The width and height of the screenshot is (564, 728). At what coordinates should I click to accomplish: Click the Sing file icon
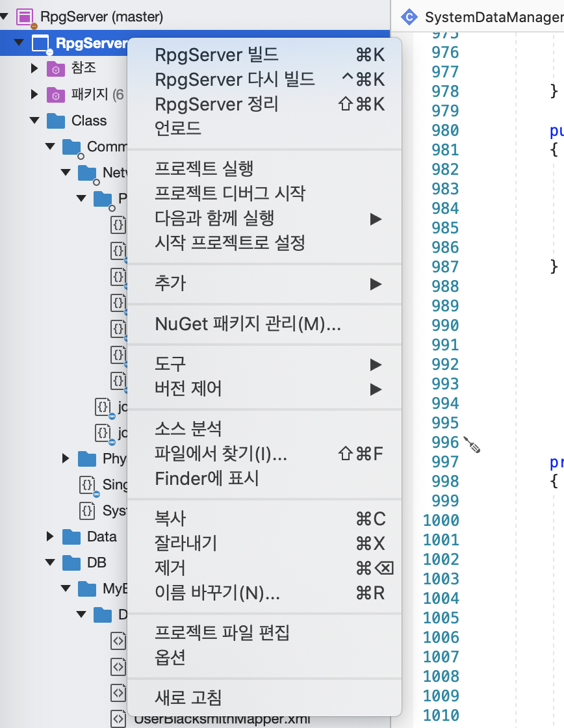87,485
